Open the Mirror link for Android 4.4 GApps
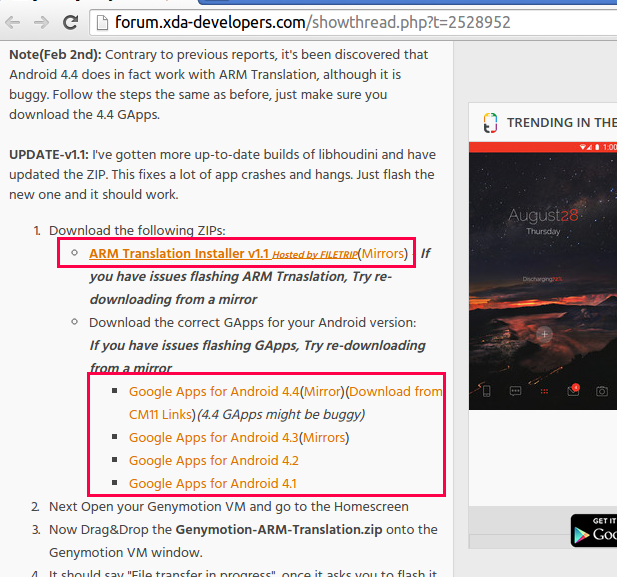 322,392
